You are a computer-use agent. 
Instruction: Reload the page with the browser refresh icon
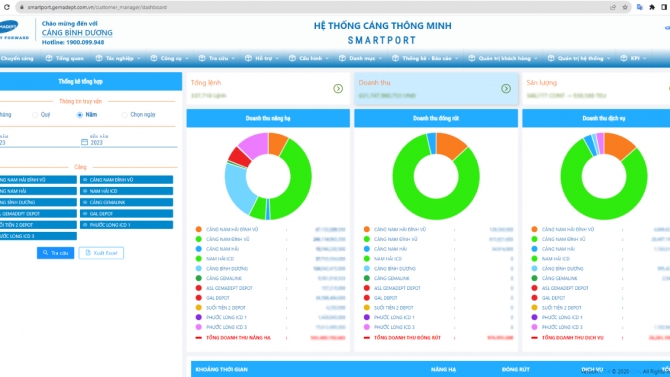(x=6, y=7)
